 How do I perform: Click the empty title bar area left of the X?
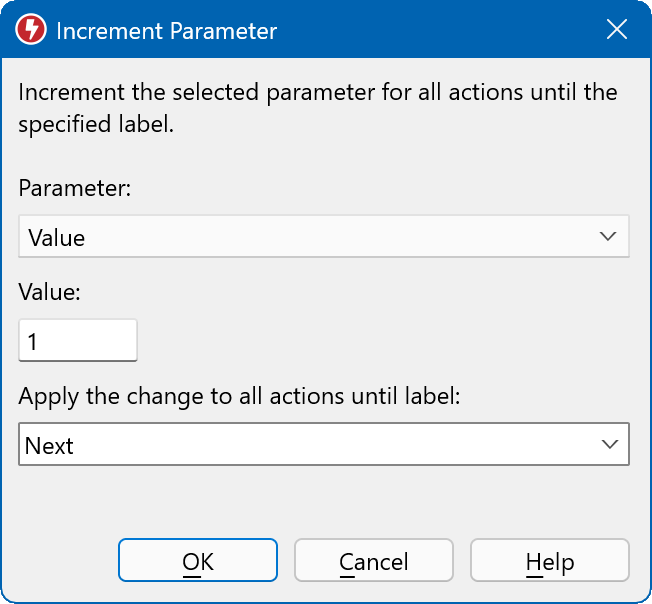(440, 31)
